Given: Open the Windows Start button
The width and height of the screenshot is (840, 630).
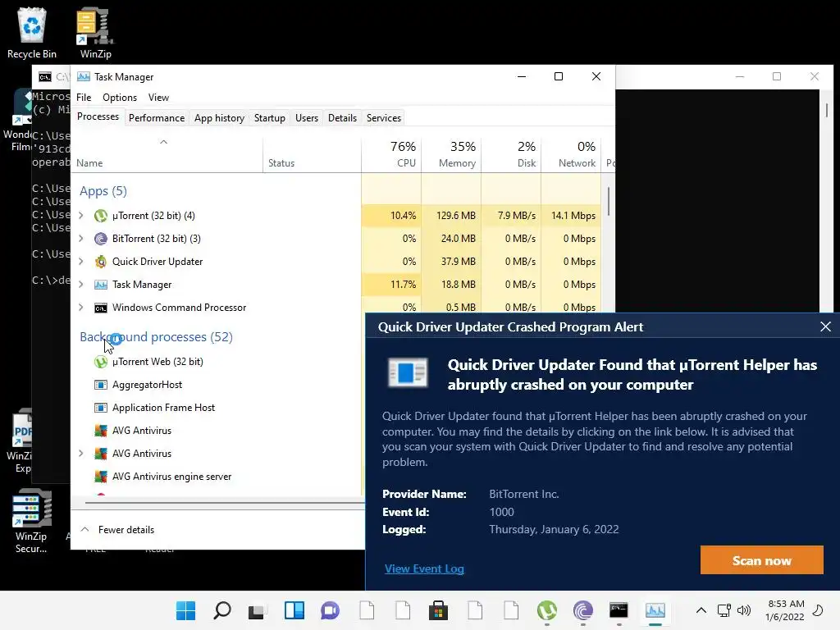Looking at the screenshot, I should click(186, 610).
